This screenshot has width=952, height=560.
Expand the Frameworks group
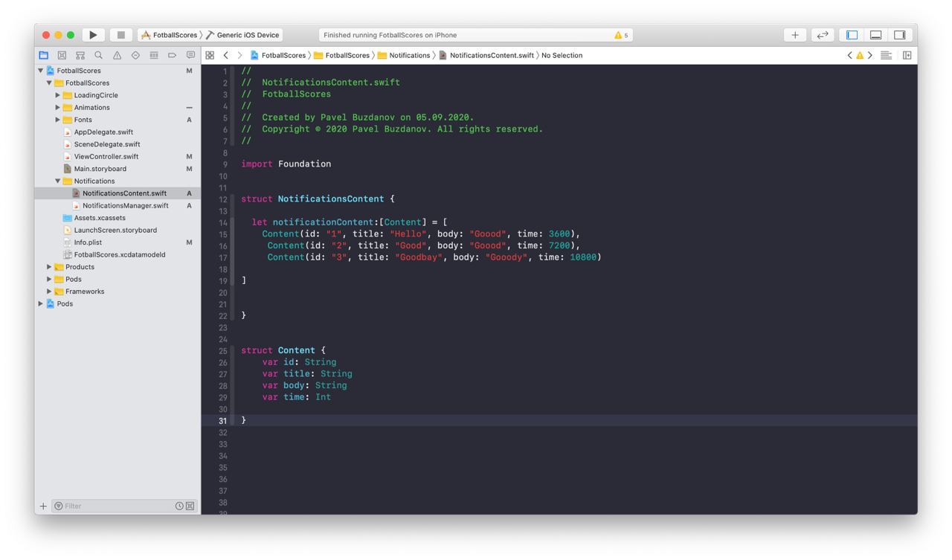pyautogui.click(x=49, y=292)
